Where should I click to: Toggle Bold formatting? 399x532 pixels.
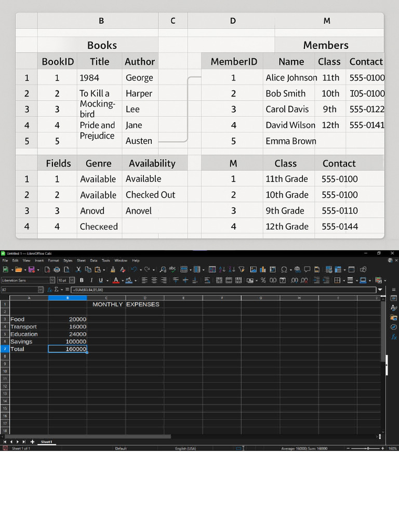coord(82,281)
